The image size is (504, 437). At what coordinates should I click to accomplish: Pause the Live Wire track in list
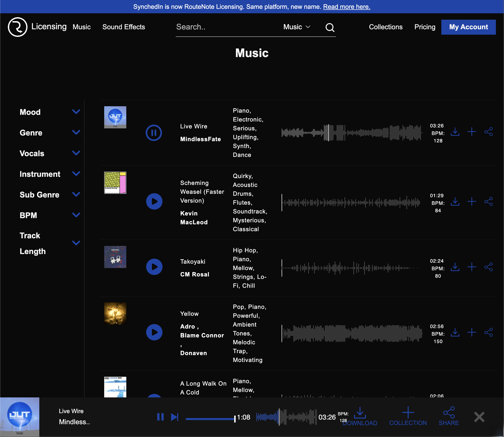click(154, 133)
